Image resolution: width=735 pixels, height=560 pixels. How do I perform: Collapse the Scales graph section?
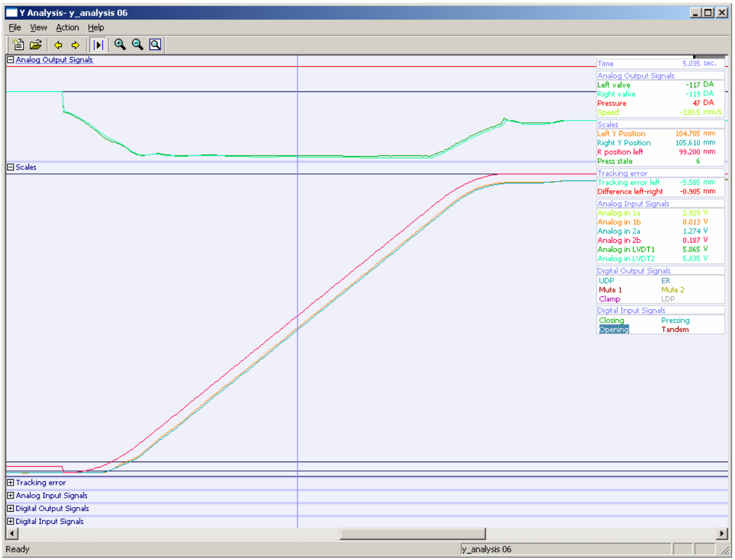click(10, 167)
